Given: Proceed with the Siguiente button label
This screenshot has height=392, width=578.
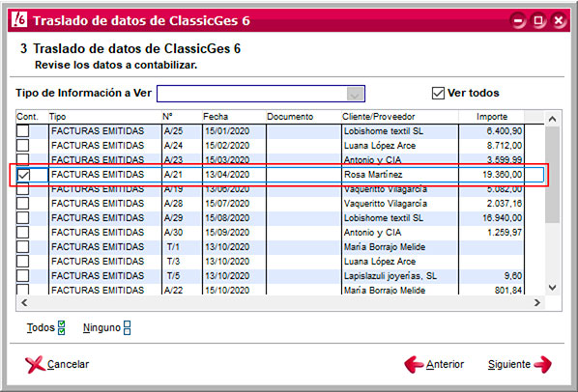Looking at the screenshot, I should pyautogui.click(x=509, y=364).
